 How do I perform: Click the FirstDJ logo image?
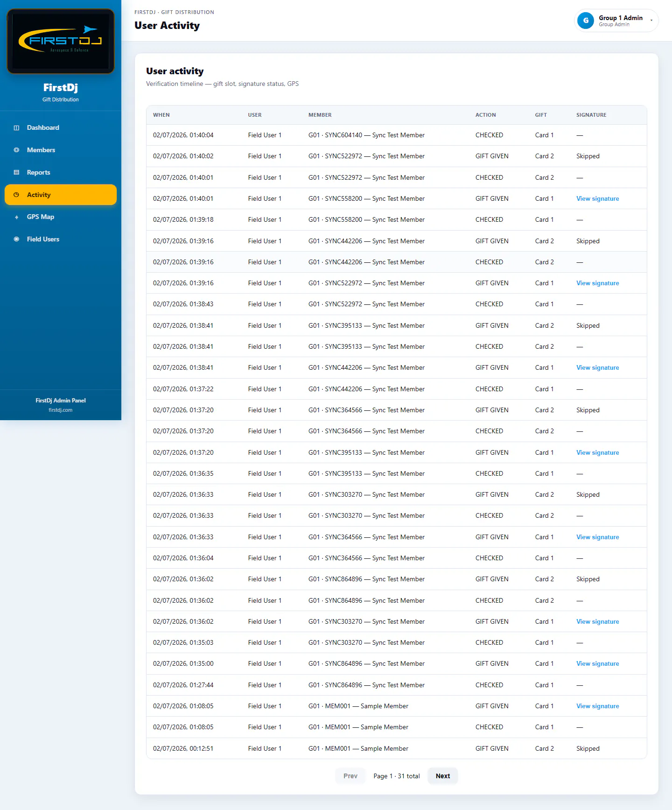[x=61, y=41]
